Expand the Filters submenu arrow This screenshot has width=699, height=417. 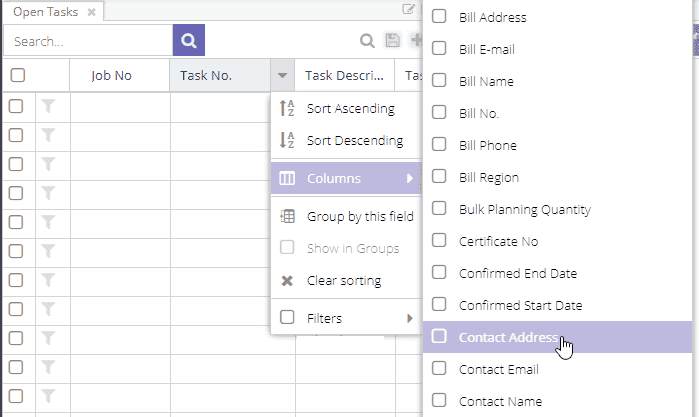tap(410, 318)
